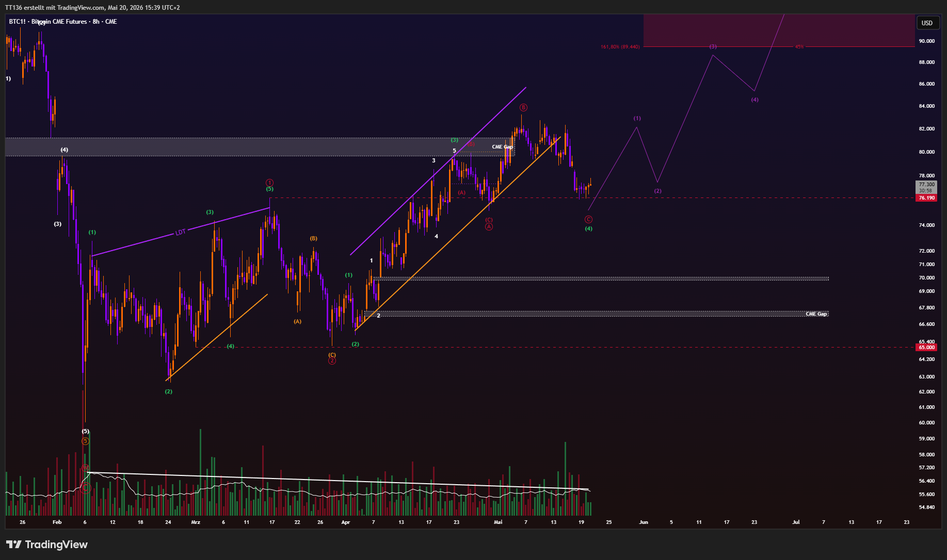The height and width of the screenshot is (560, 947).
Task: Click the purple projected (1) wave label
Action: coord(637,119)
